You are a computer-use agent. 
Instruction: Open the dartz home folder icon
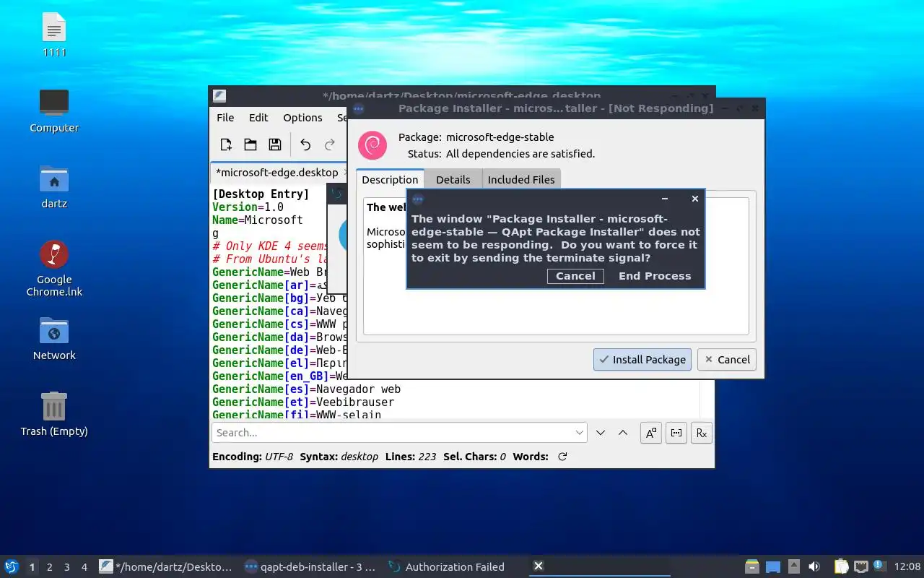point(54,187)
